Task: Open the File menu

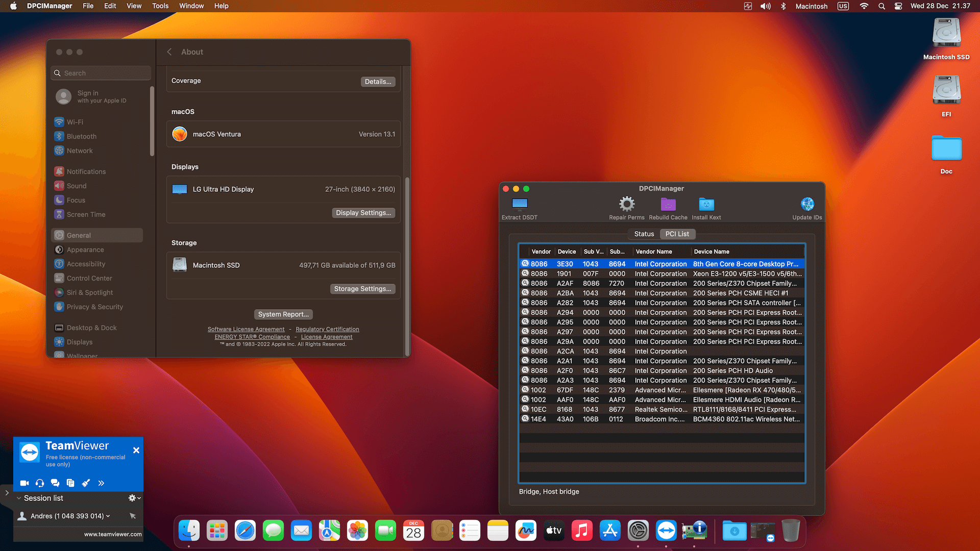Action: 88,6
